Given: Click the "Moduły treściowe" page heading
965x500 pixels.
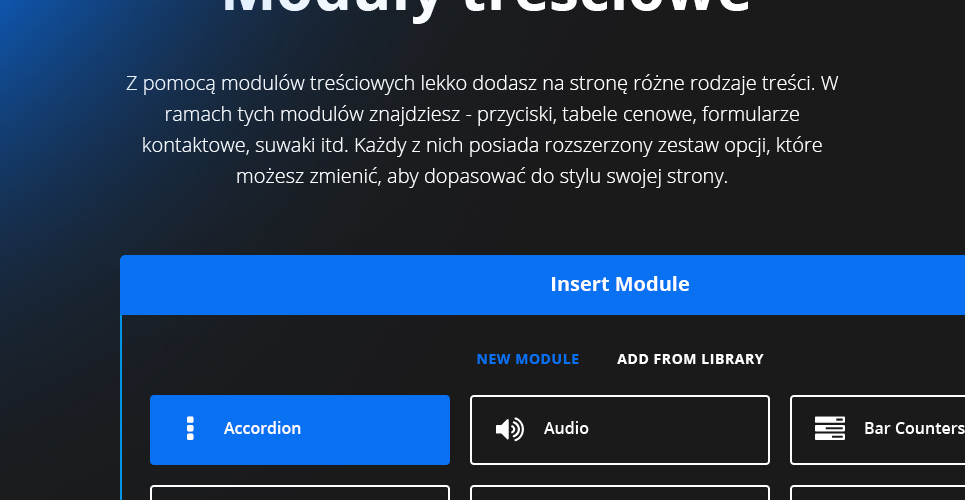Looking at the screenshot, I should (486, 8).
